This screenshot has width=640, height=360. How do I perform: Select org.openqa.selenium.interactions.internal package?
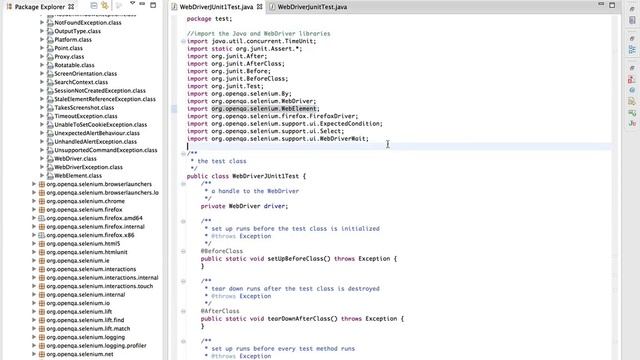pos(102,278)
